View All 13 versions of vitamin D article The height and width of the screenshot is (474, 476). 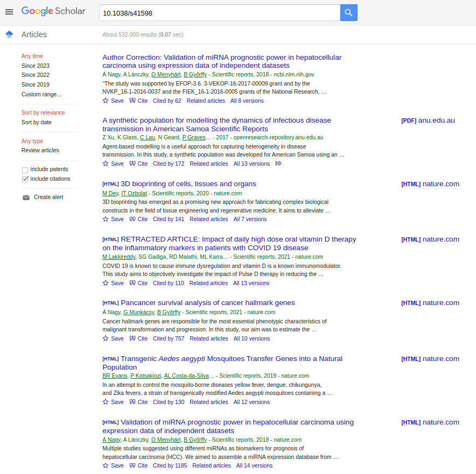click(x=251, y=283)
